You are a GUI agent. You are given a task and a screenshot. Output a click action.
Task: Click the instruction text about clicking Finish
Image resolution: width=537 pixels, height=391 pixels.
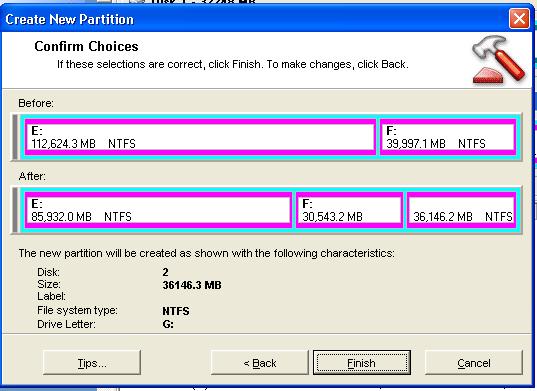233,64
